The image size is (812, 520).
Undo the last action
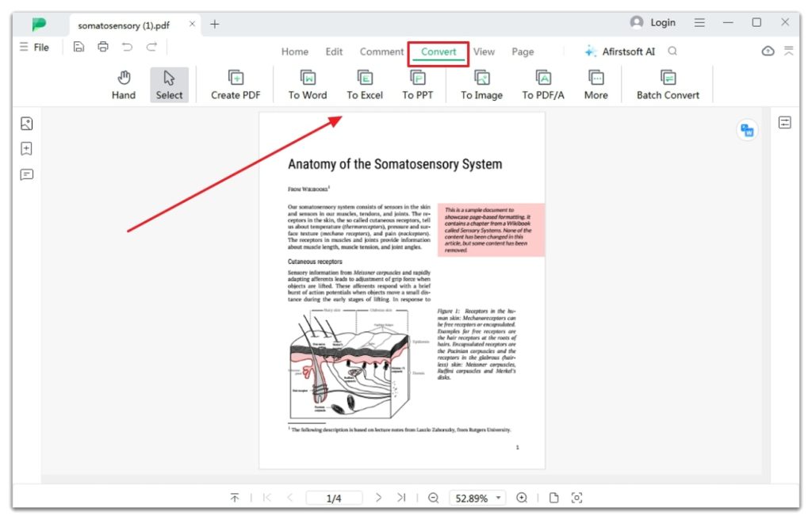(127, 47)
